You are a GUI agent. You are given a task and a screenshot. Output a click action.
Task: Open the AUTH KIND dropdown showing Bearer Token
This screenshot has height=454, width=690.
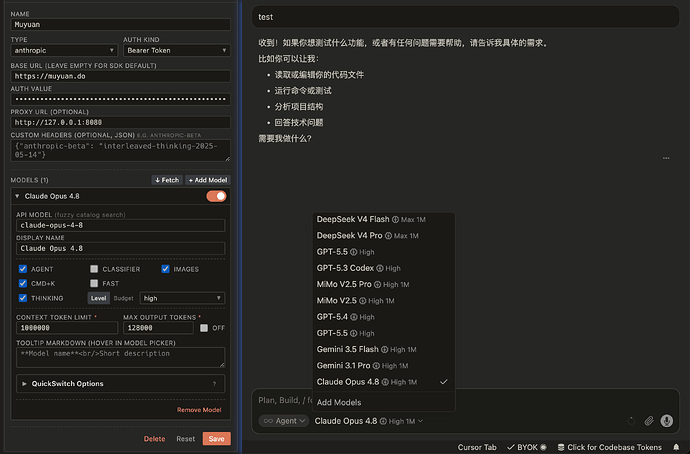pos(176,50)
